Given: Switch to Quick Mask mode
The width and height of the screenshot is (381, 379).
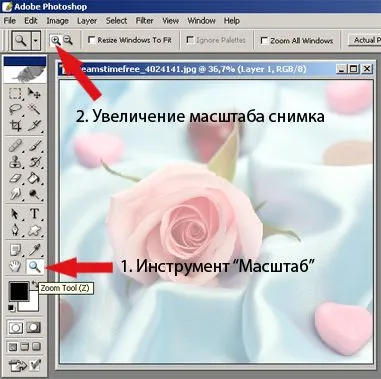Looking at the screenshot, I should point(34,328).
